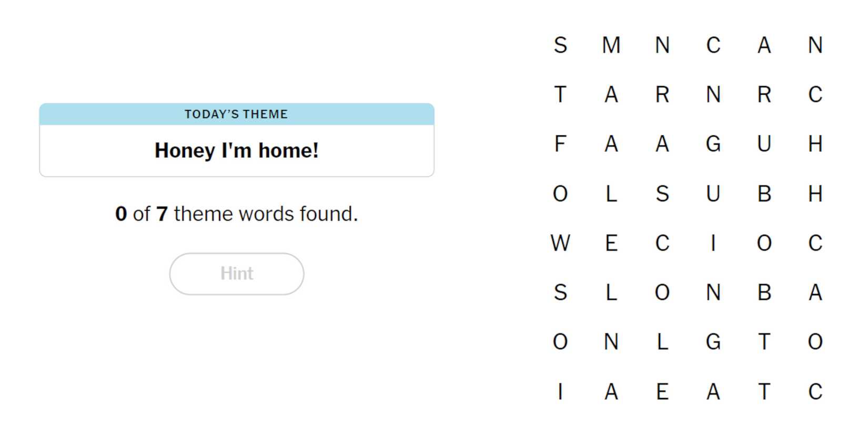Click the Hint button
The height and width of the screenshot is (434, 868).
pyautogui.click(x=237, y=274)
